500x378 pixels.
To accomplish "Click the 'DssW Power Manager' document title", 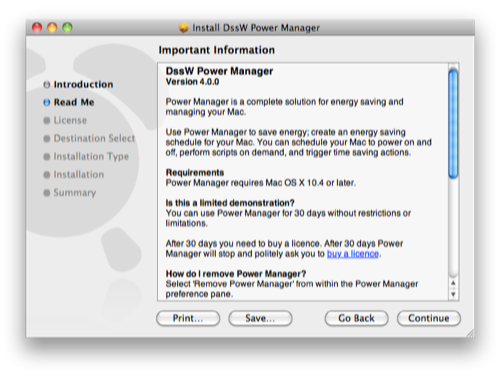I will coord(219,71).
